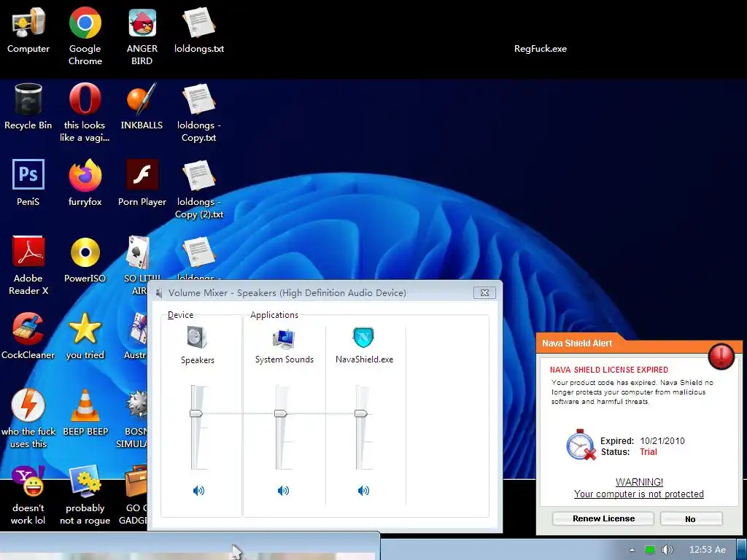Mute the Speakers device
Viewport: 747px width, 560px height.
[198, 491]
